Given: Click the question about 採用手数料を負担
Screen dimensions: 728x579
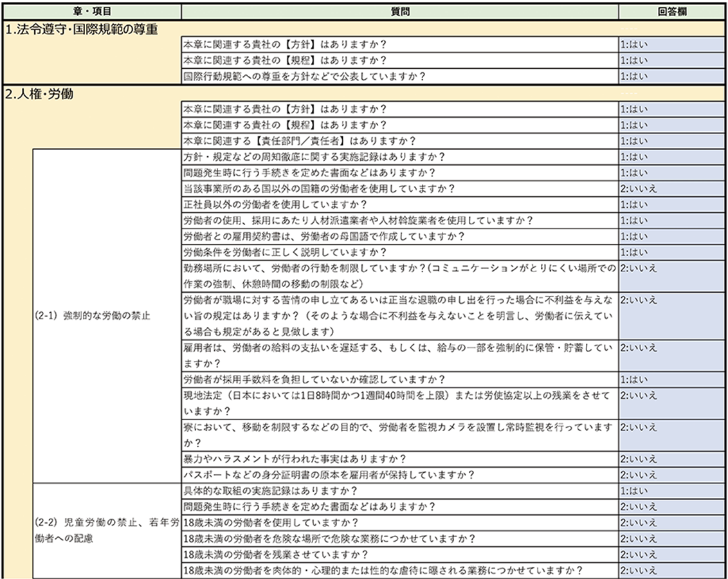Looking at the screenshot, I should pyautogui.click(x=400, y=380).
